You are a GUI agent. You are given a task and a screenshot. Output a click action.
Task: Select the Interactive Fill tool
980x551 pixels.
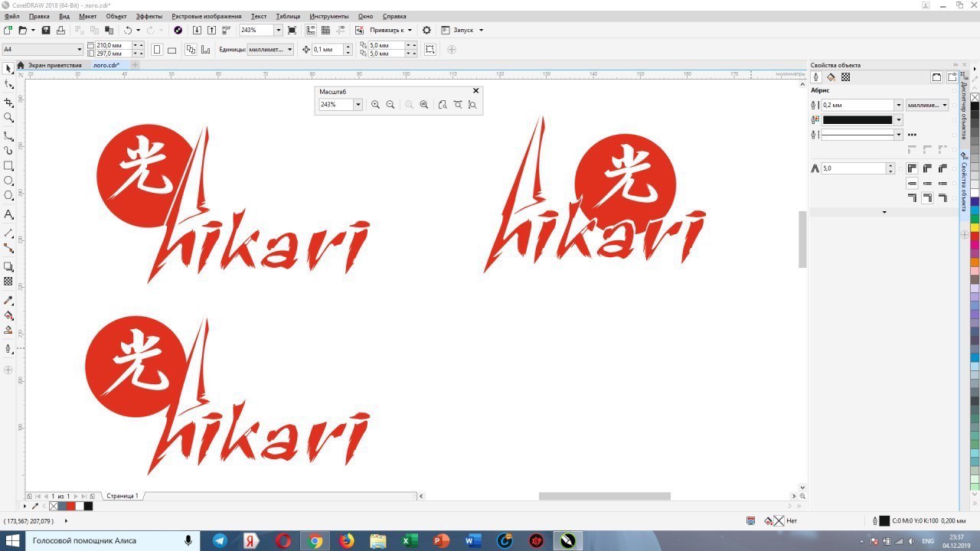pyautogui.click(x=8, y=315)
